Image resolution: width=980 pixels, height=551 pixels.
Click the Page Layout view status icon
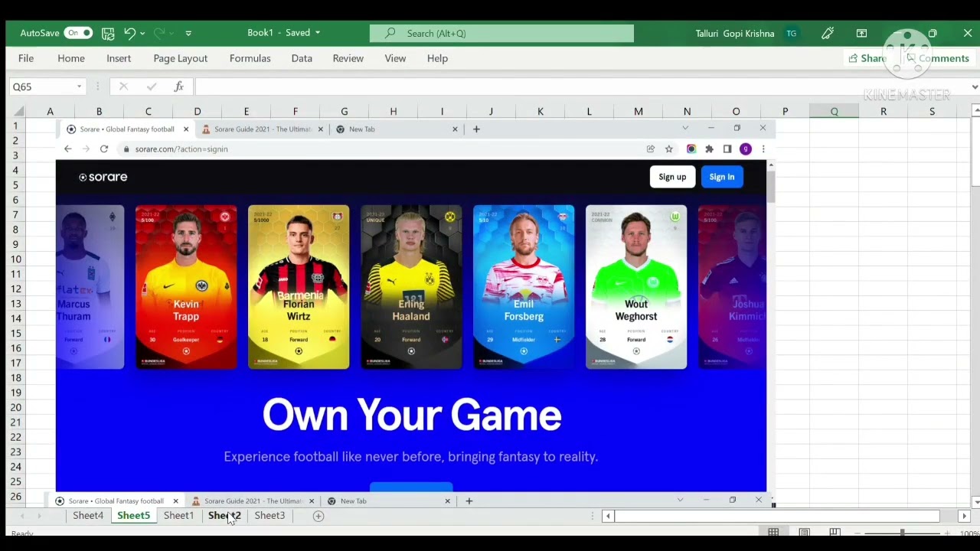pos(804,533)
